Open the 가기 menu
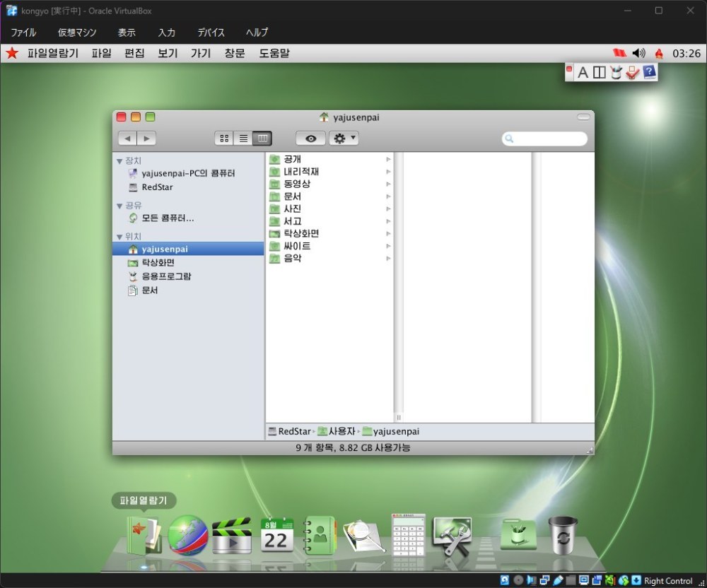The image size is (707, 588). click(x=201, y=53)
